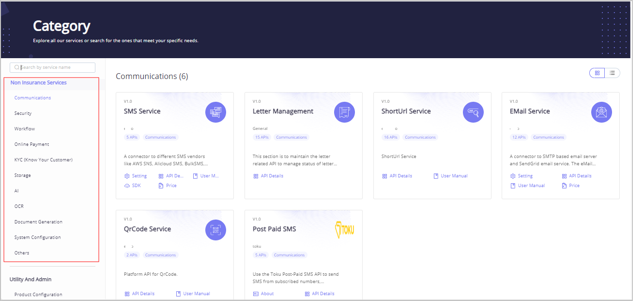
Task: Download SDK from SMS Service card
Action: [132, 186]
